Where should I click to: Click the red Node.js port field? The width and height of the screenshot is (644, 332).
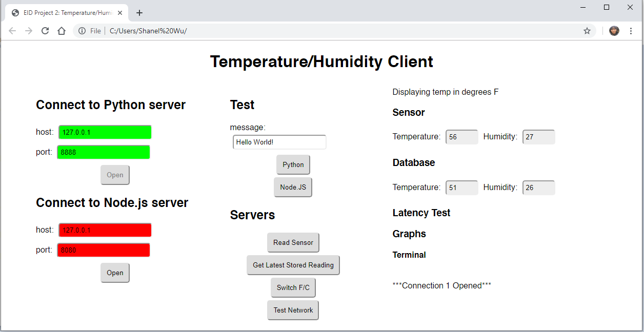(103, 250)
